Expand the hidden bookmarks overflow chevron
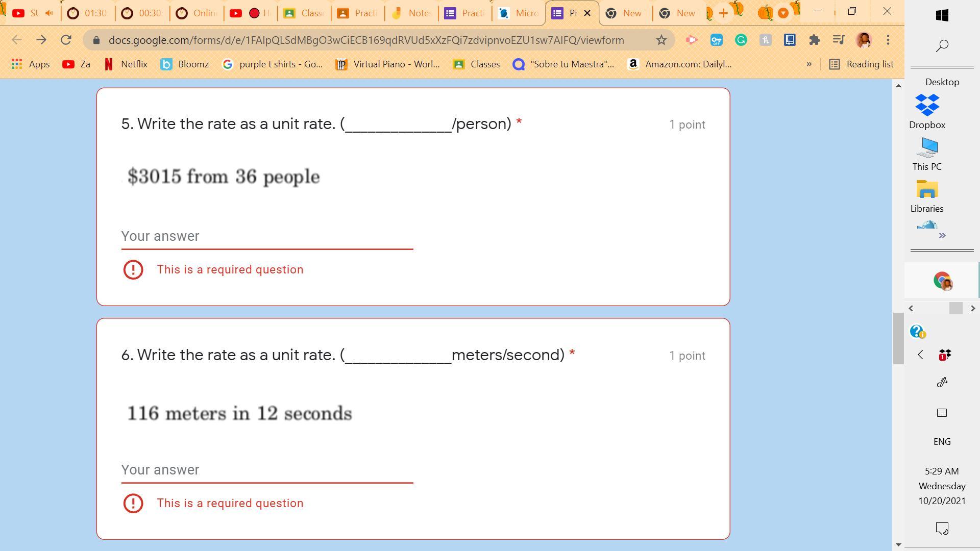 [808, 64]
